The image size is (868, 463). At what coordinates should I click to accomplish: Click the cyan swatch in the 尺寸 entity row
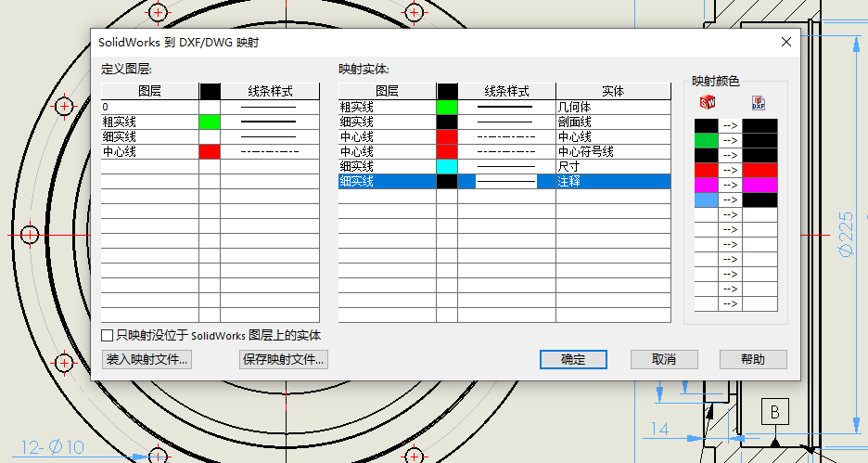click(447, 166)
